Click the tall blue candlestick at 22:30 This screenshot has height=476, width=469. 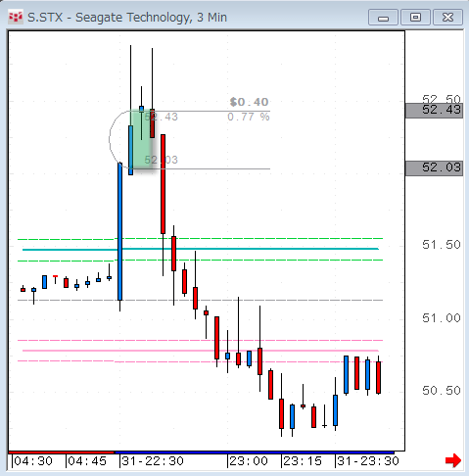coord(120,231)
